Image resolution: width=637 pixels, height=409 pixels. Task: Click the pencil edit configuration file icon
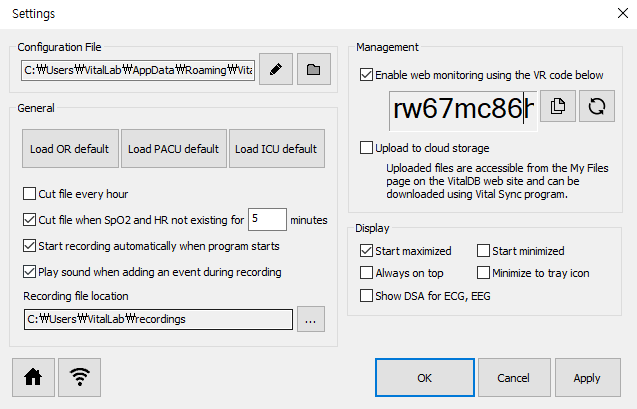tap(276, 69)
